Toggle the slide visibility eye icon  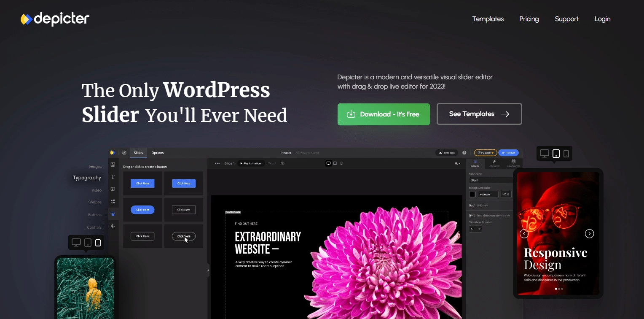pos(282,163)
